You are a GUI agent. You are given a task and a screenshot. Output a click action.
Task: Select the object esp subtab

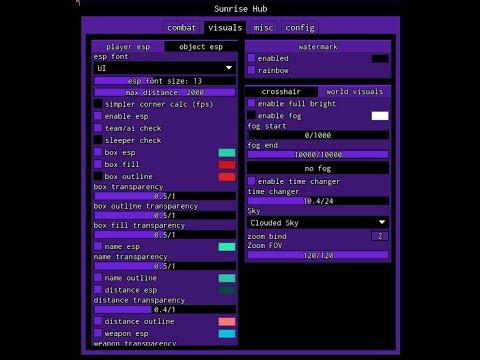[x=201, y=47]
